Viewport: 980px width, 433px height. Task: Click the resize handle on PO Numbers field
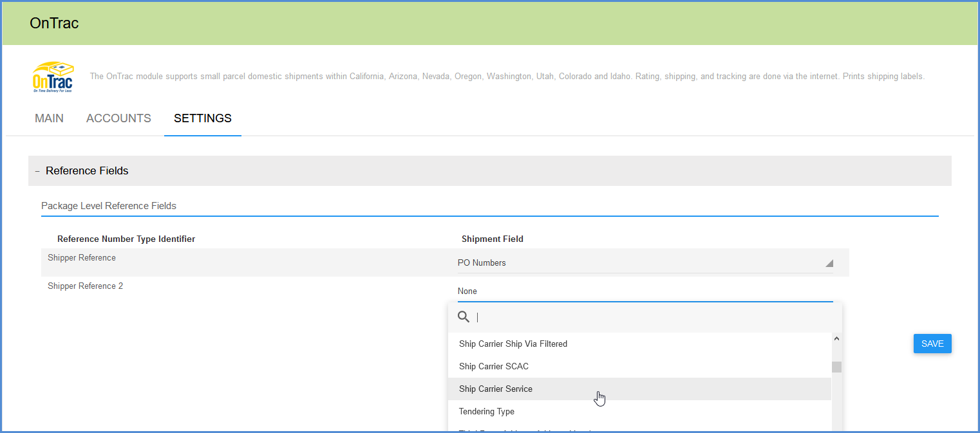[829, 263]
